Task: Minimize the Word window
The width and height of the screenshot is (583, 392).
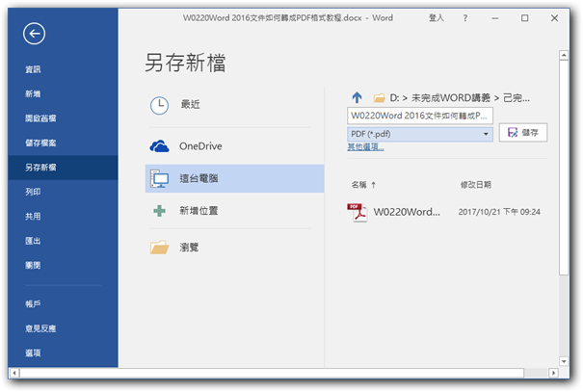Action: point(495,18)
